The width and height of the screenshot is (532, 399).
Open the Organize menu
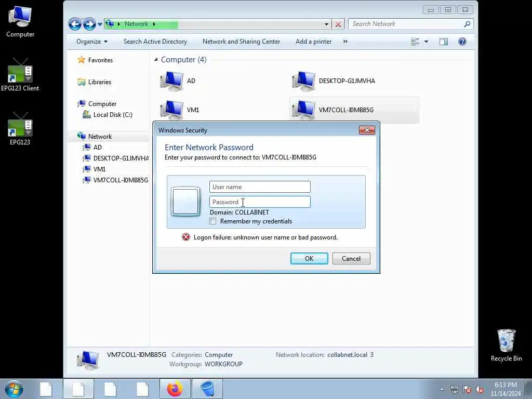coord(92,42)
